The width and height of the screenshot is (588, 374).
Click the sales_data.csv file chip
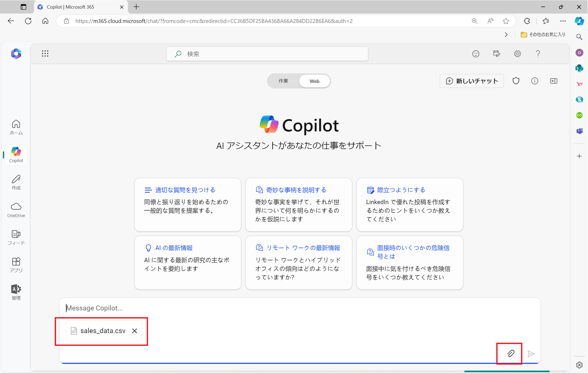pos(103,331)
